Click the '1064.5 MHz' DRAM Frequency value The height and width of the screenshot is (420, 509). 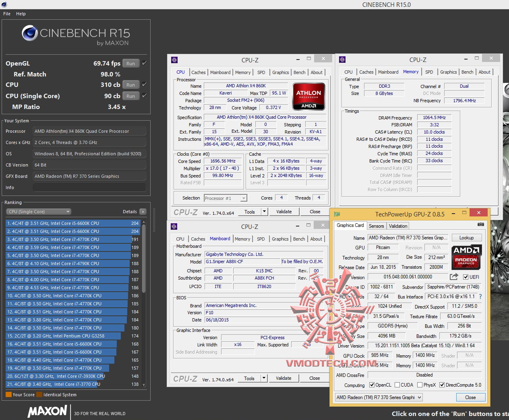pos(434,117)
